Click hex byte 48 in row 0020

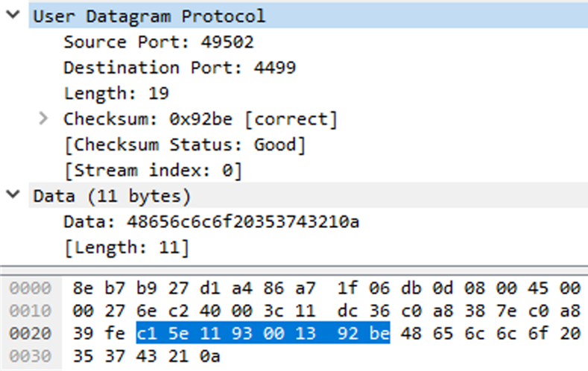point(411,333)
